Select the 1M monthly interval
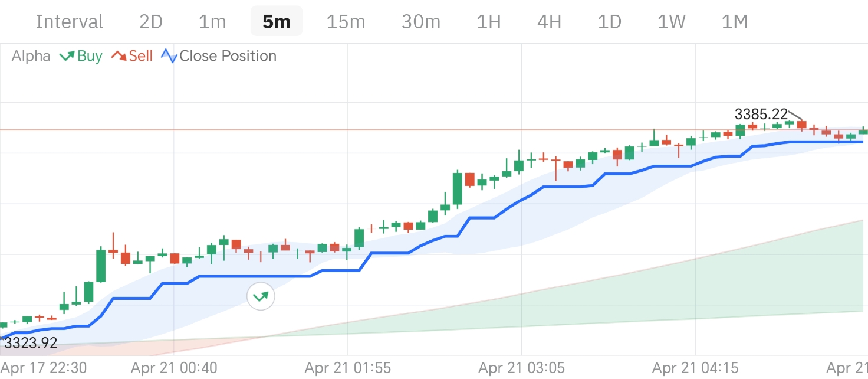 (735, 22)
